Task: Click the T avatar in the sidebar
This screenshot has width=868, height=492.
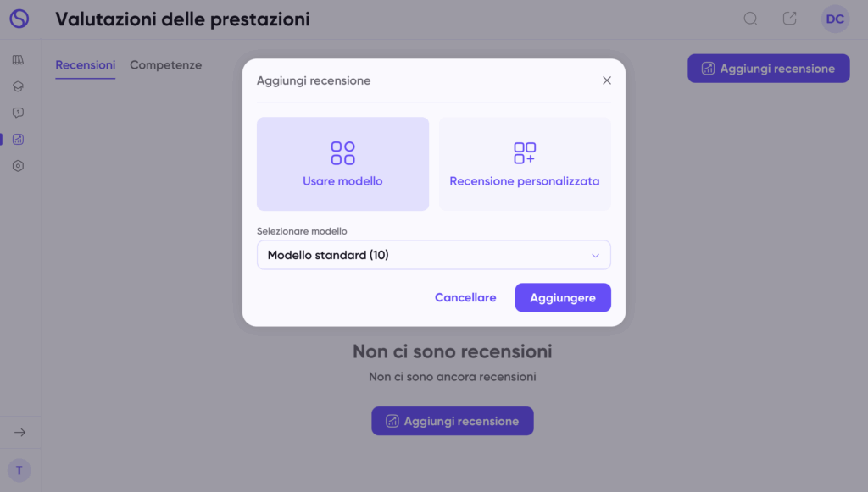Action: point(19,470)
